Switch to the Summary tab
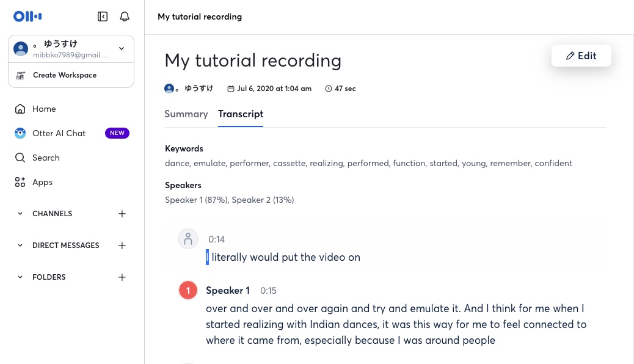Image resolution: width=634 pixels, height=364 pixels. (186, 114)
